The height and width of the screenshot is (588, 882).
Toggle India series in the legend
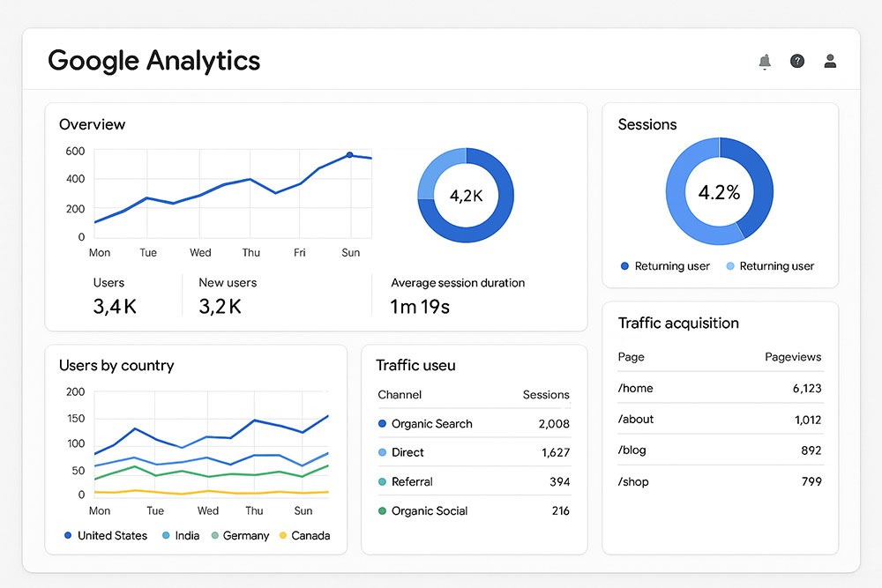click(x=180, y=536)
